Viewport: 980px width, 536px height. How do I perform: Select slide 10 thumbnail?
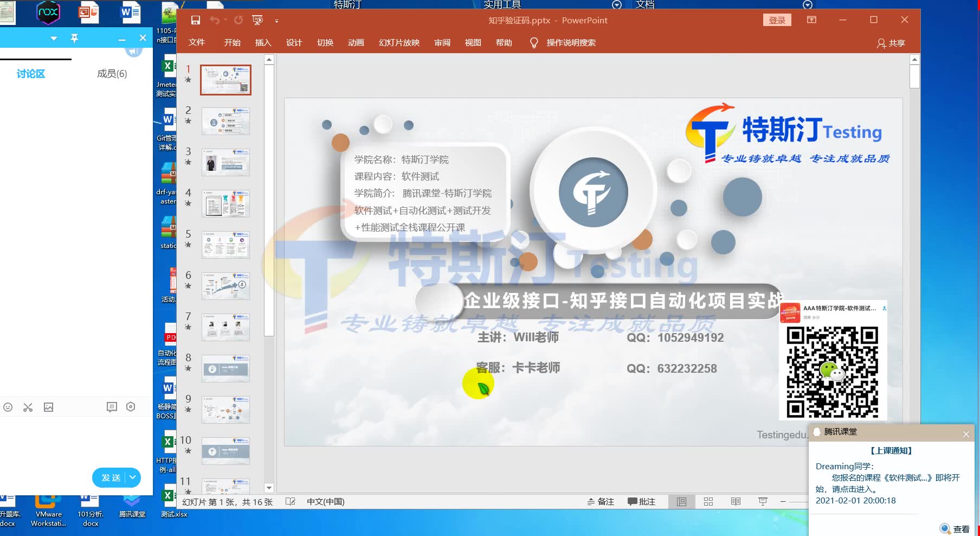[x=225, y=451]
